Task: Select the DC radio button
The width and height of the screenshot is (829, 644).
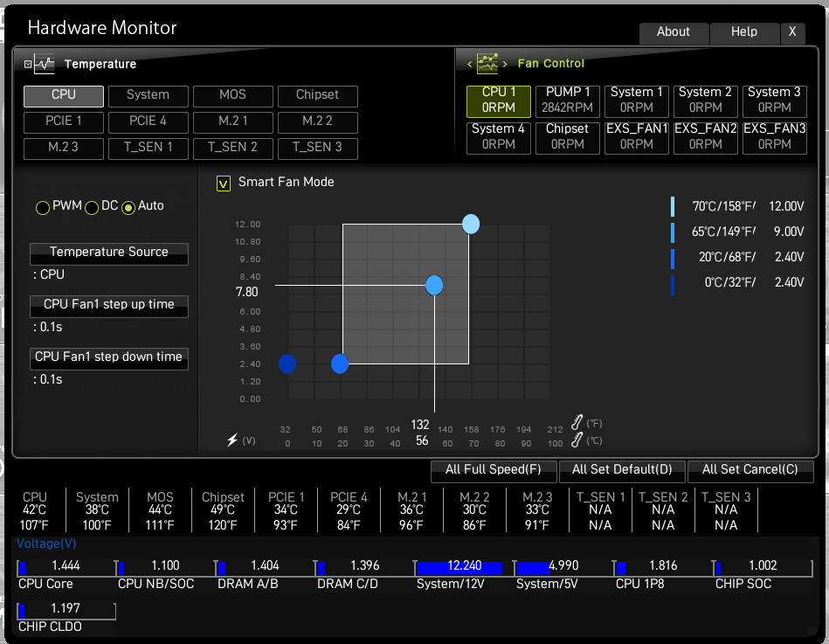Action: tap(92, 207)
